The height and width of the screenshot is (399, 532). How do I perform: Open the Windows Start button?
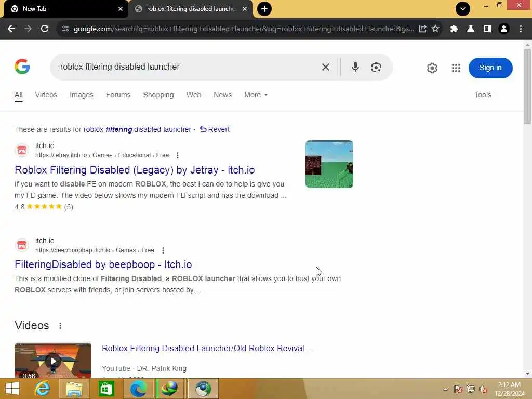(x=12, y=389)
